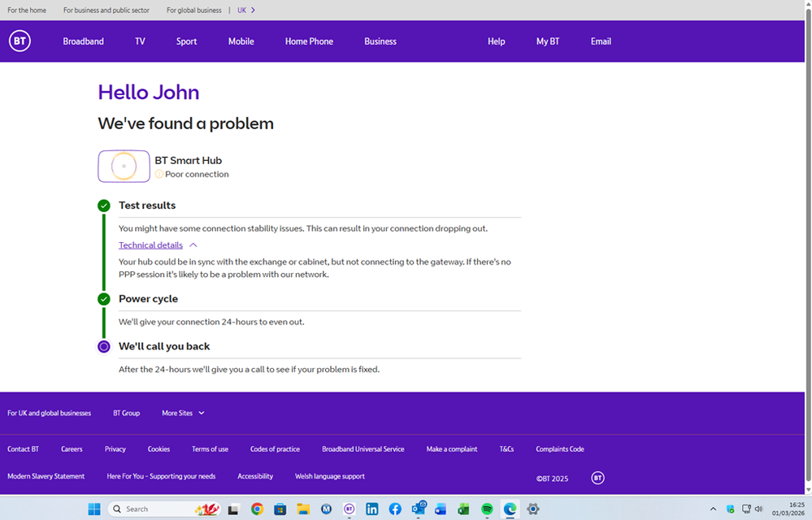Click the green tick beside Power cycle
Viewport: 812px width, 520px height.
coord(103,299)
